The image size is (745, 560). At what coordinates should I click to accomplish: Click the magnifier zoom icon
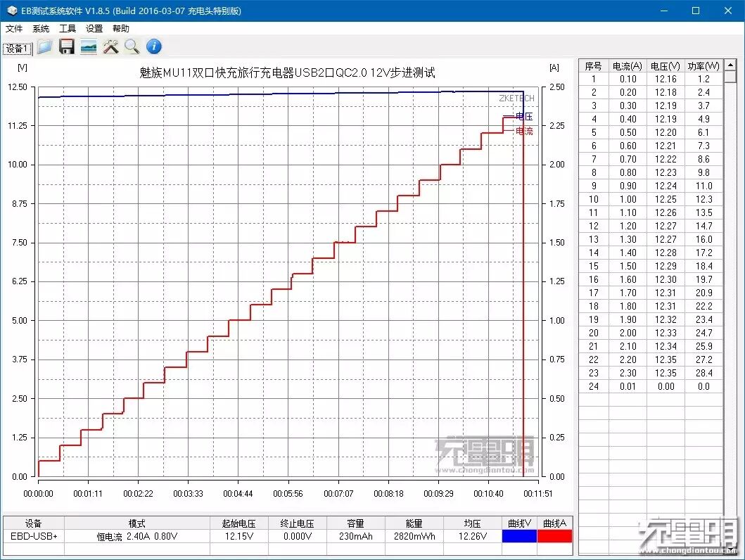pos(132,46)
